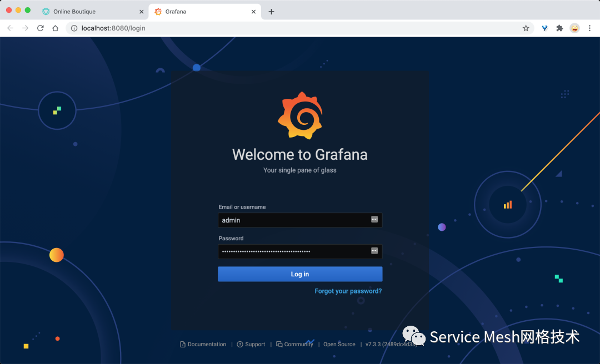Click the Email or username label
This screenshot has width=600, height=364.
(242, 207)
